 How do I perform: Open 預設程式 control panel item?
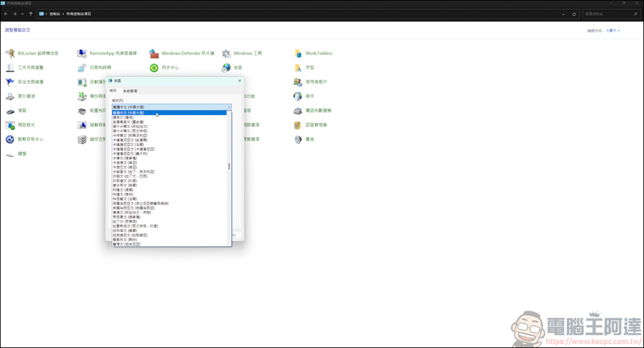click(21, 125)
